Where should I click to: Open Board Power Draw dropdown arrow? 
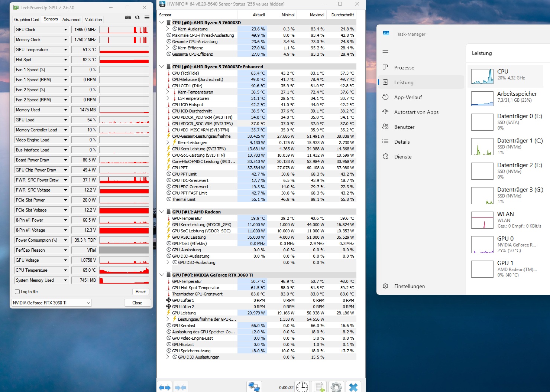pos(65,160)
